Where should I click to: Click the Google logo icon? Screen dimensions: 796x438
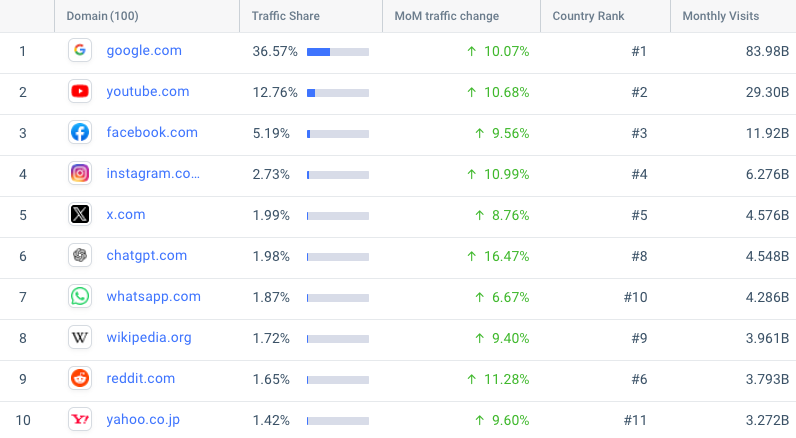pyautogui.click(x=80, y=50)
